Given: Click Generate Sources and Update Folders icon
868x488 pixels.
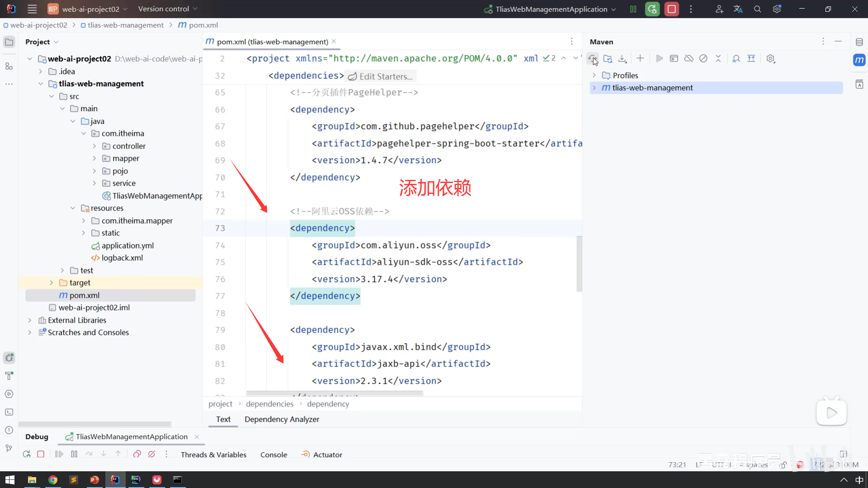Looking at the screenshot, I should coord(608,59).
